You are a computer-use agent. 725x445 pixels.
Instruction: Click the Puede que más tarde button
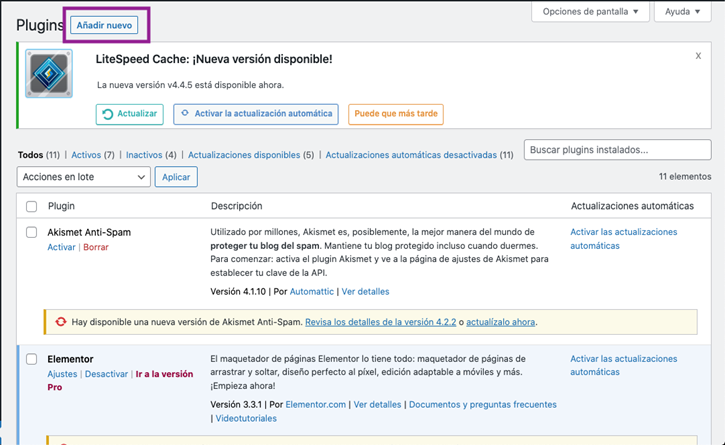click(x=396, y=114)
